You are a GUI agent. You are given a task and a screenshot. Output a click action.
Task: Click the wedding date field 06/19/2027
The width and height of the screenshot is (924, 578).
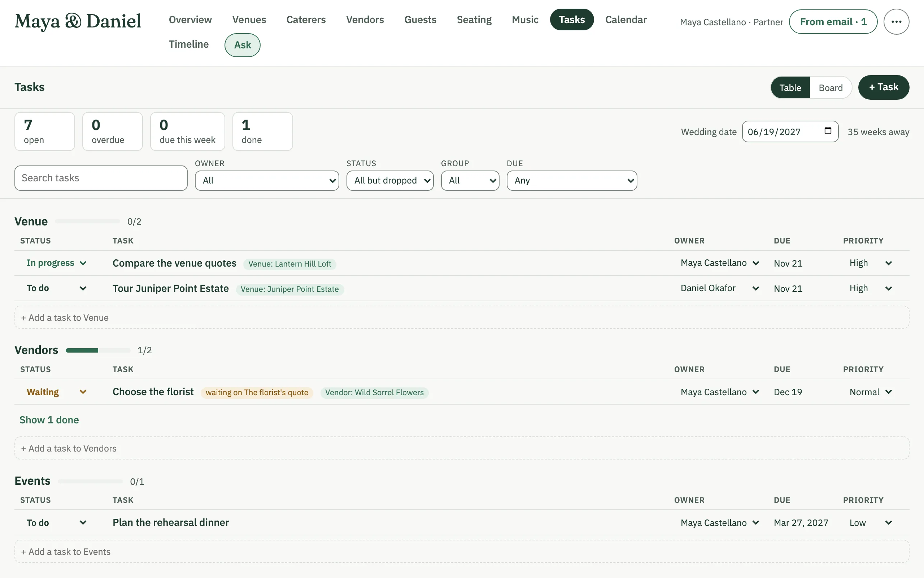pyautogui.click(x=790, y=131)
